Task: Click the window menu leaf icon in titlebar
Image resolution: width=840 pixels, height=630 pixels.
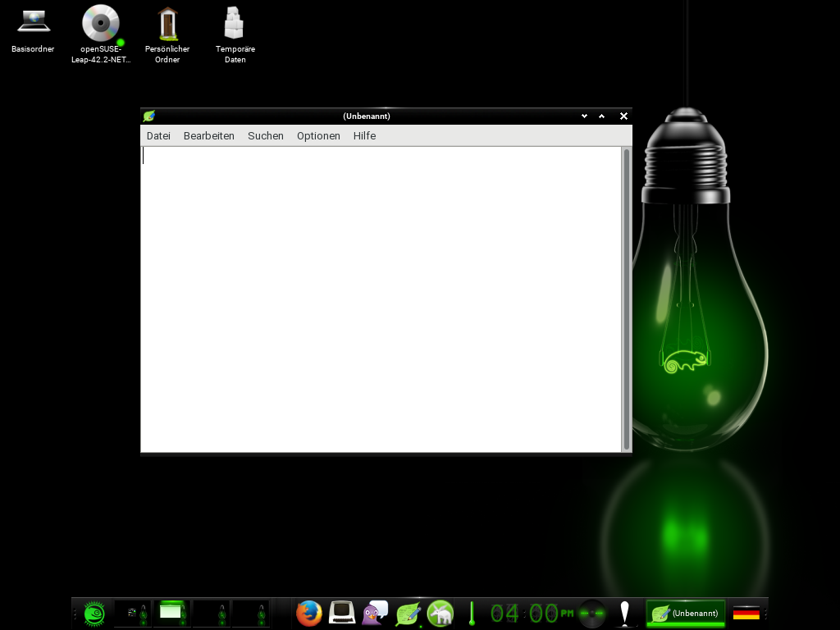Action: click(148, 116)
